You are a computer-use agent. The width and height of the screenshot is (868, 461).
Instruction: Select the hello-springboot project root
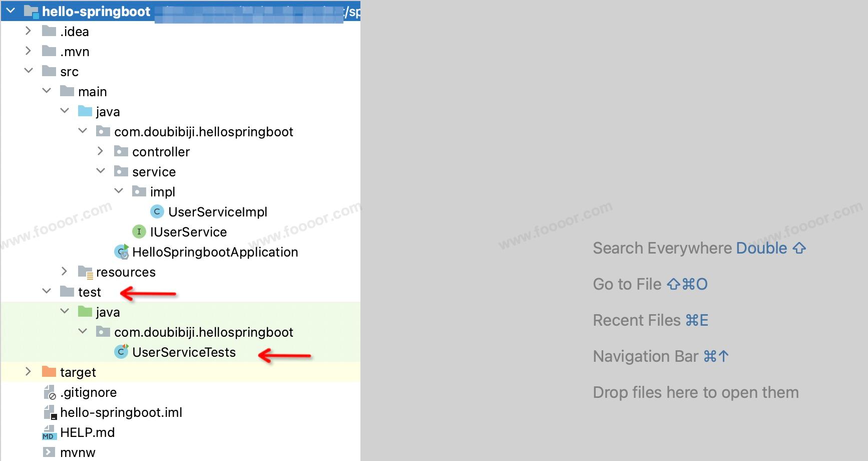[96, 12]
